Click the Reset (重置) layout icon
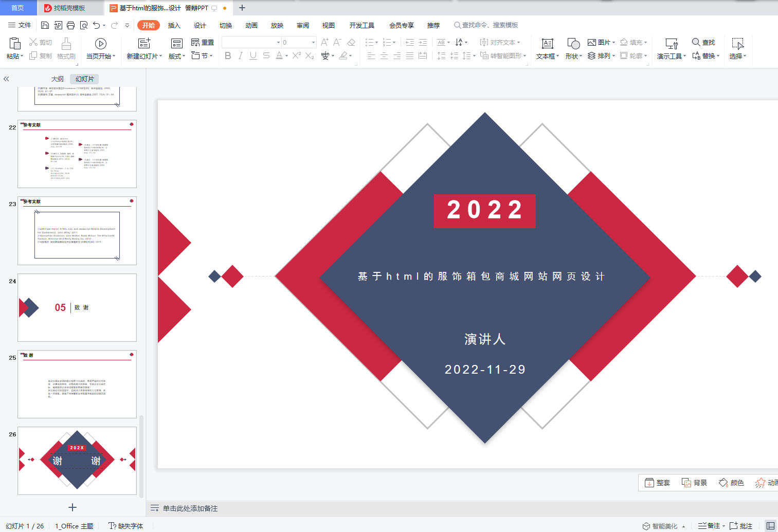 click(x=195, y=42)
